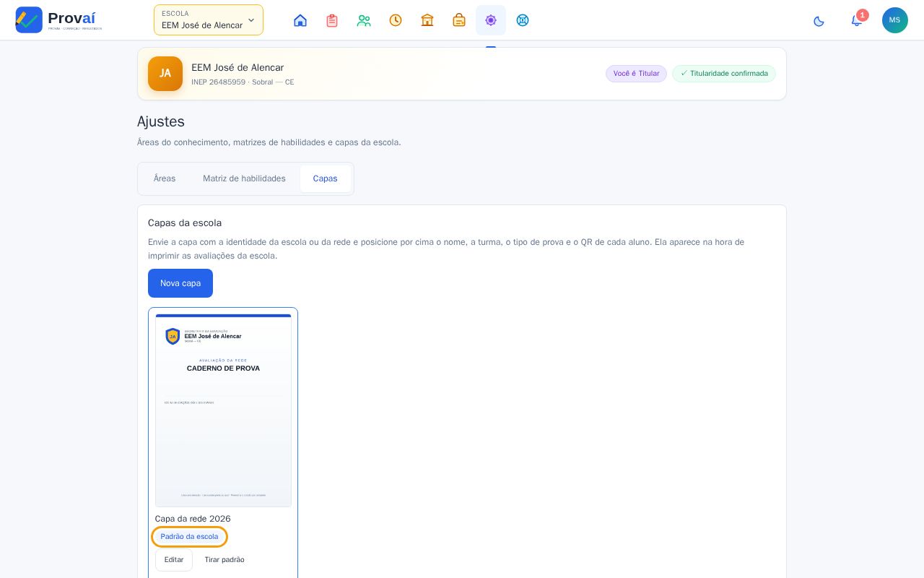
Task: Open the notifications bell
Action: (857, 20)
